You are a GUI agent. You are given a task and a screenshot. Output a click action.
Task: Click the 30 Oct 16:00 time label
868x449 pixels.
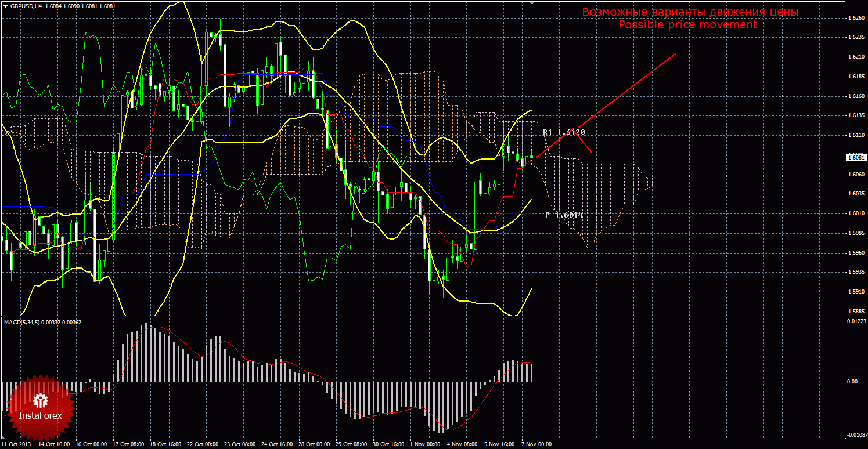(x=389, y=444)
